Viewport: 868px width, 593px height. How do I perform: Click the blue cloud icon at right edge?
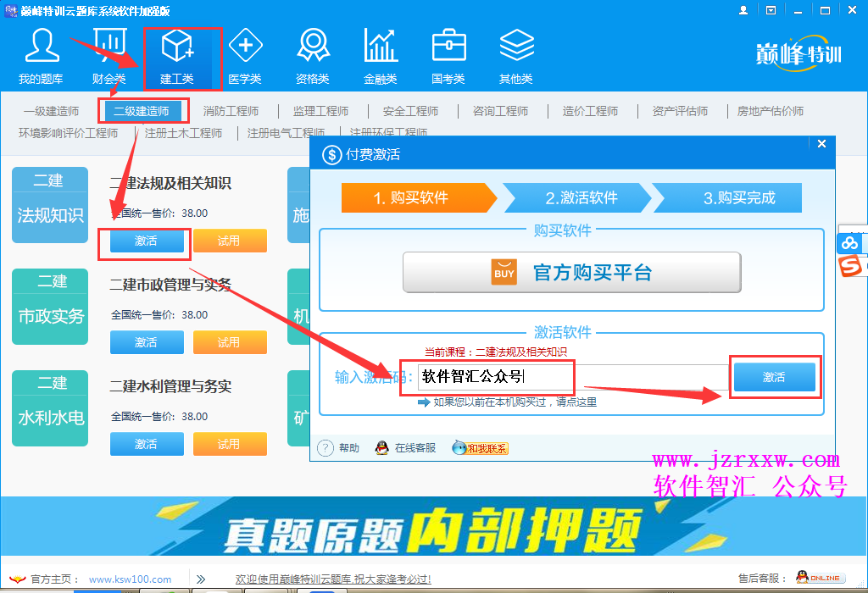pyautogui.click(x=849, y=242)
